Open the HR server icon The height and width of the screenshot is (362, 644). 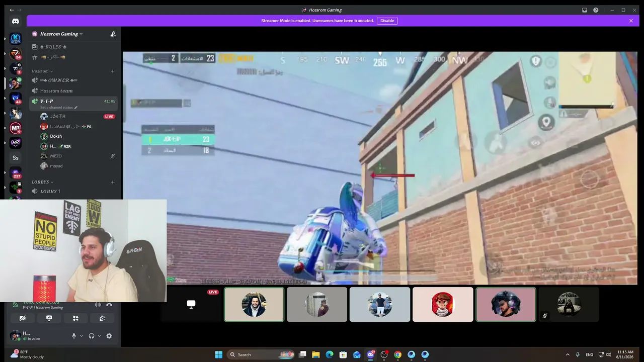point(16,143)
